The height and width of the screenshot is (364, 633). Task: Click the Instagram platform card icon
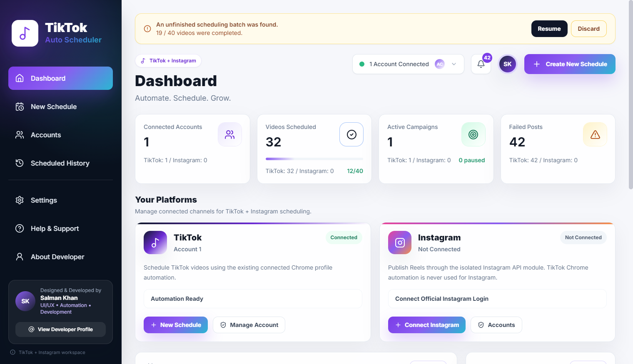pos(400,243)
